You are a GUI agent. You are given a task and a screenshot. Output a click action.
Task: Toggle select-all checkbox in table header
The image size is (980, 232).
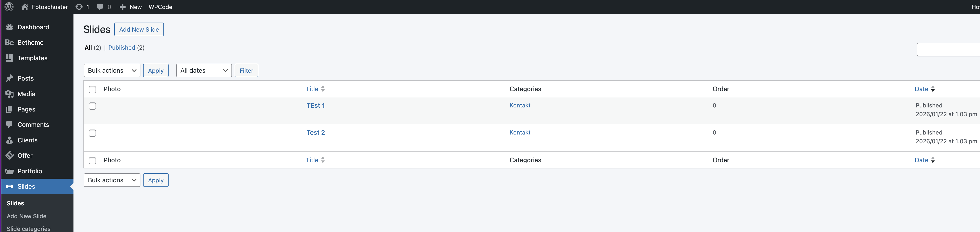tap(92, 90)
